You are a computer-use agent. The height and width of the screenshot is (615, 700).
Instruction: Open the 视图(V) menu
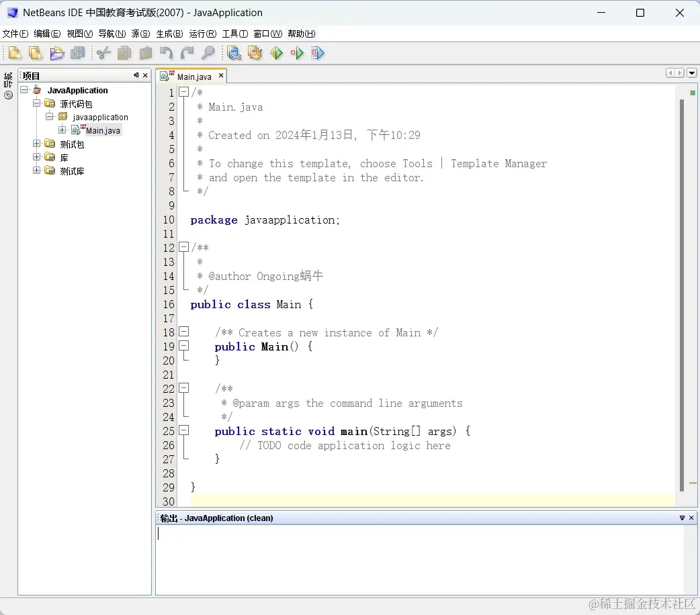[x=80, y=34]
